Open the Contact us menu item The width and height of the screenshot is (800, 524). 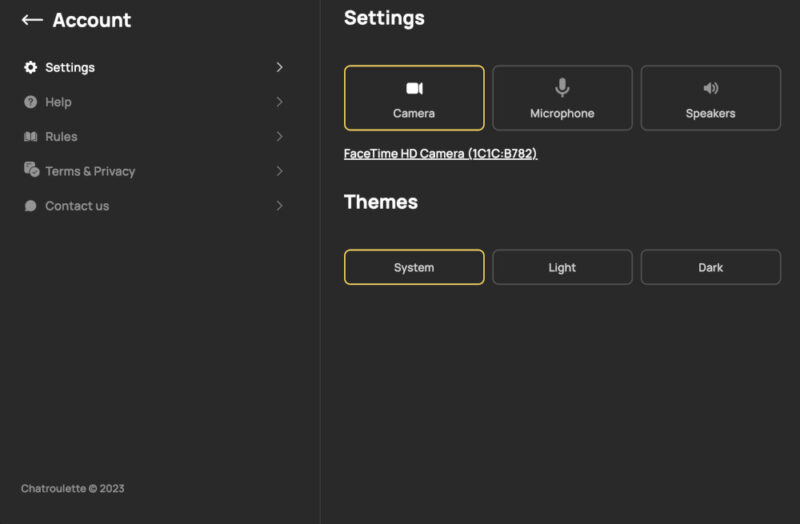(153, 206)
